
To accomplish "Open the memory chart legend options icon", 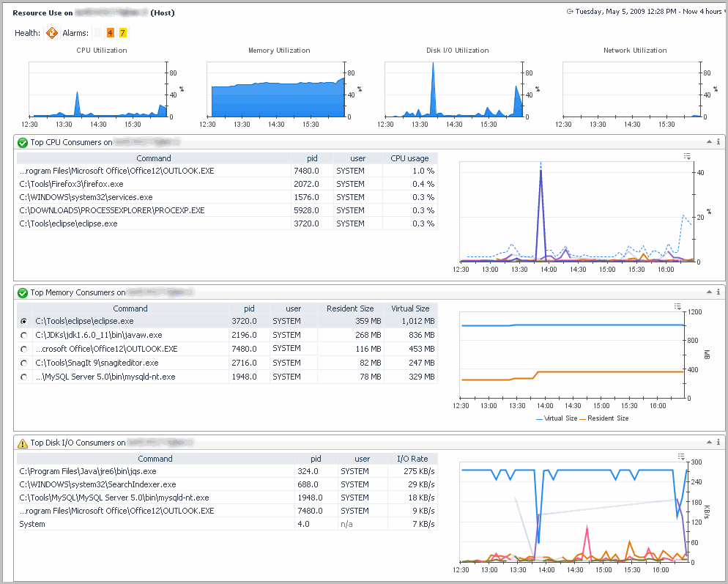I will click(x=678, y=306).
